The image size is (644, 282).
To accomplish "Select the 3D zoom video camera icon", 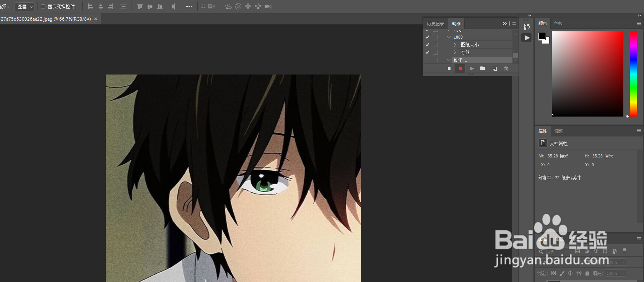I will pyautogui.click(x=268, y=6).
